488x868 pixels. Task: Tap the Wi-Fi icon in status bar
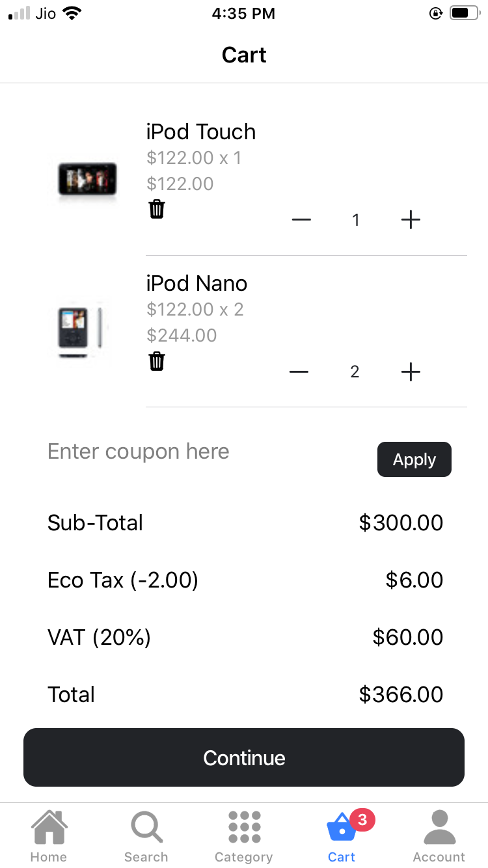pyautogui.click(x=72, y=13)
